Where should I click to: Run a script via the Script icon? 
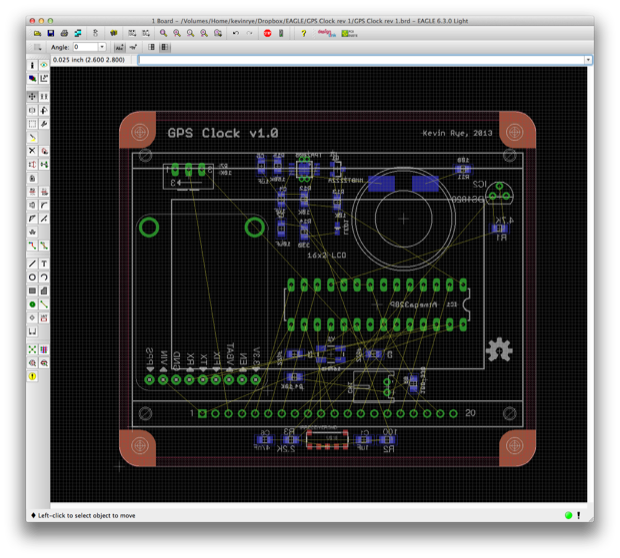coord(132,34)
